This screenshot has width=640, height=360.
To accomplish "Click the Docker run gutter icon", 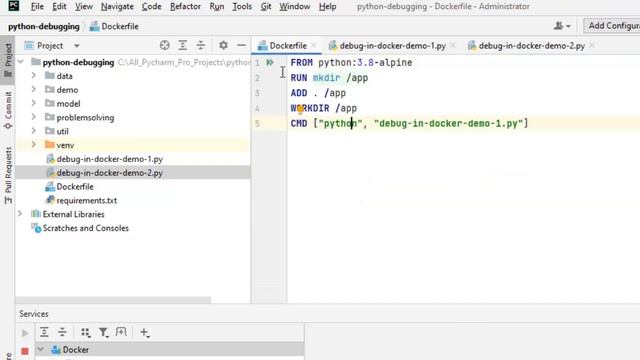I will (x=270, y=62).
